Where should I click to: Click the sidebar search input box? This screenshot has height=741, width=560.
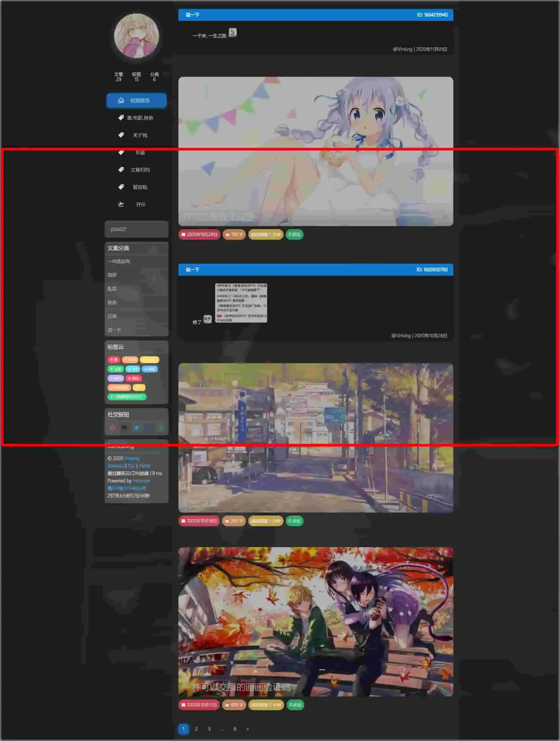coord(136,229)
